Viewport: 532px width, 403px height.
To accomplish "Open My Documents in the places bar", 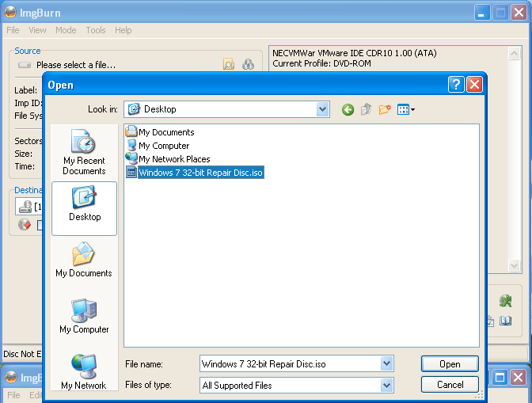I will 84,260.
